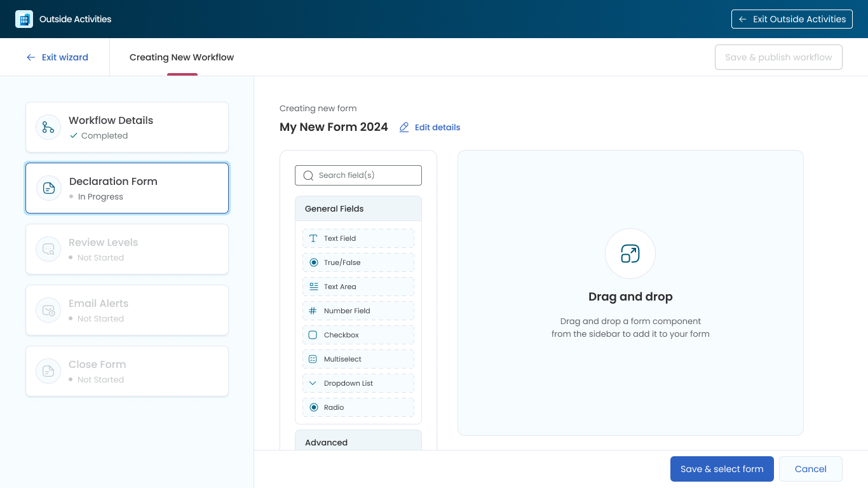This screenshot has width=868, height=488.
Task: Select the Radio field component
Action: [x=358, y=407]
